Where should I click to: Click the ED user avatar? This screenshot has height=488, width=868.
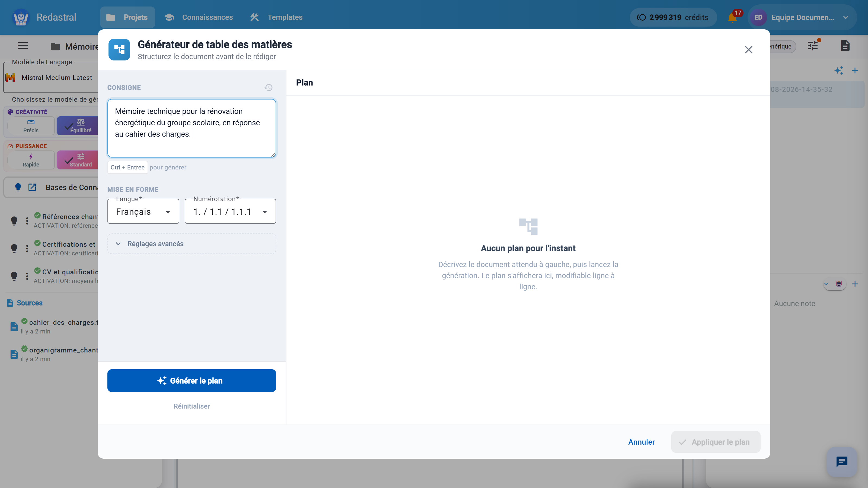click(758, 18)
